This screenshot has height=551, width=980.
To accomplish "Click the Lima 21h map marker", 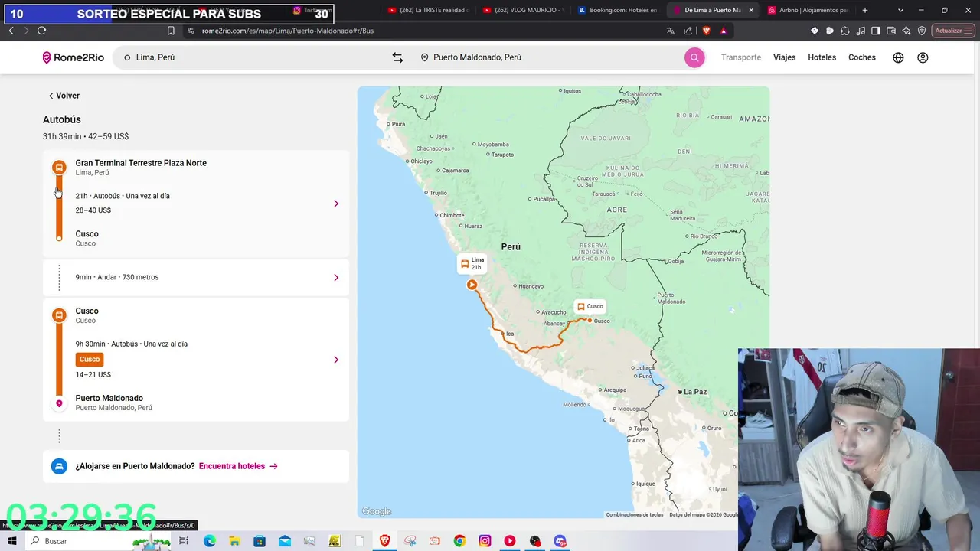I will pyautogui.click(x=472, y=264).
